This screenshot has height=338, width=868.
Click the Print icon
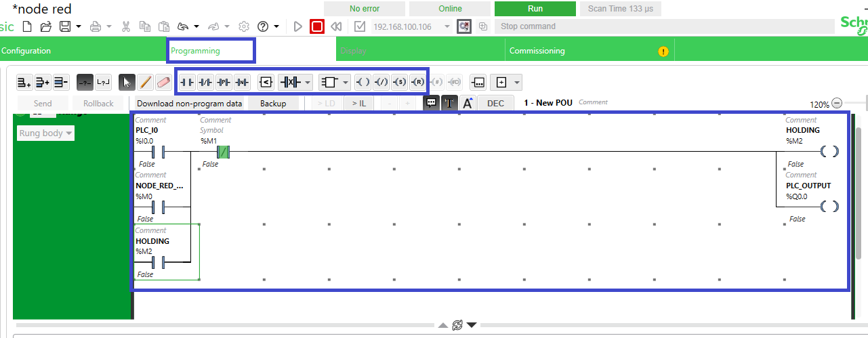tap(96, 26)
